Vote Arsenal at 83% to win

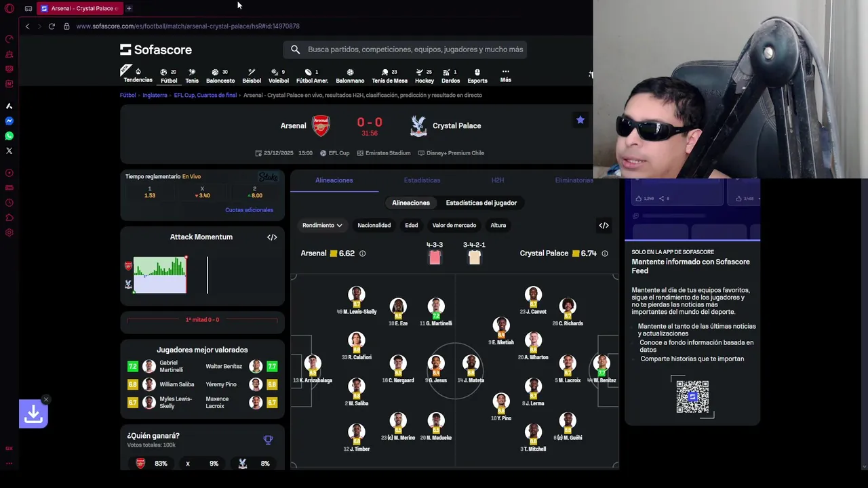pos(153,464)
